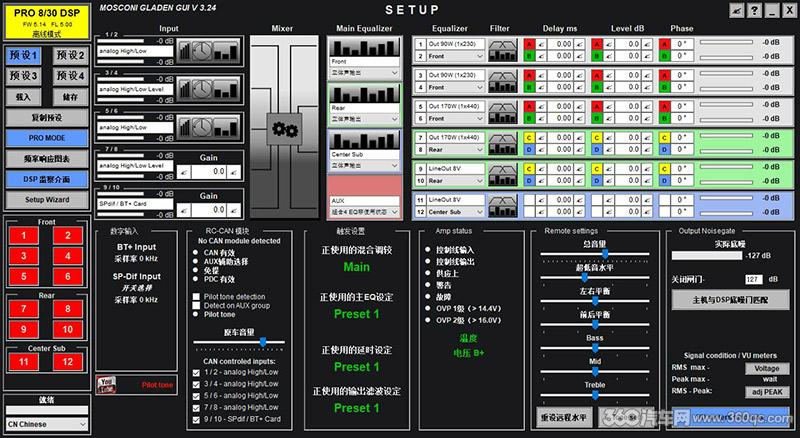800x438 pixels.
Task: Expand the Rear main equalizer output dropdown
Action: click(x=364, y=119)
